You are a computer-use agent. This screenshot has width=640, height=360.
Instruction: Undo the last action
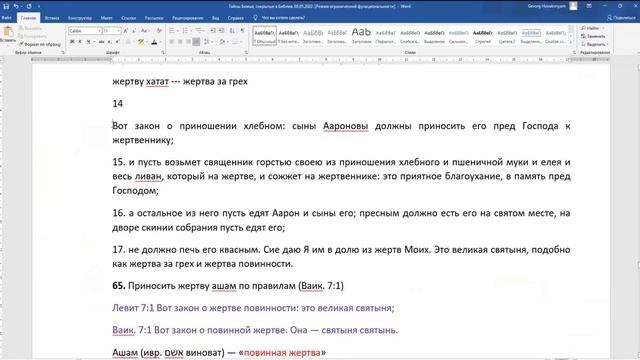(x=16, y=6)
